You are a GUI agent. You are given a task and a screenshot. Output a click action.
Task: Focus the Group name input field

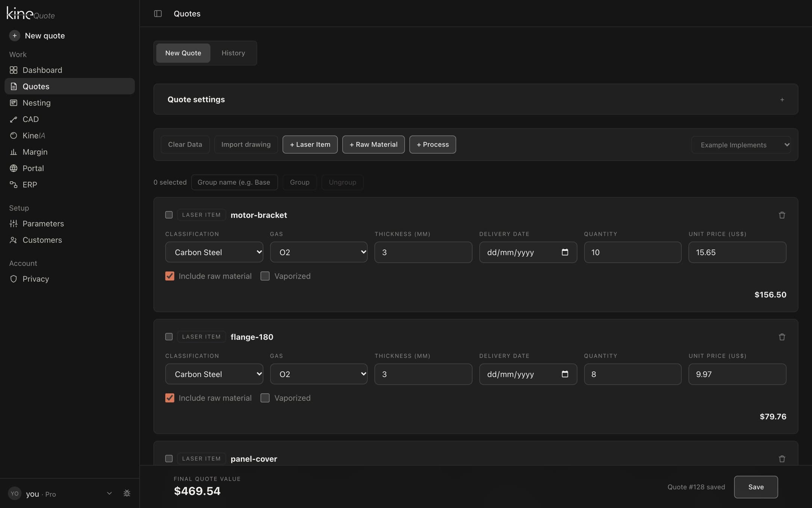(x=235, y=183)
